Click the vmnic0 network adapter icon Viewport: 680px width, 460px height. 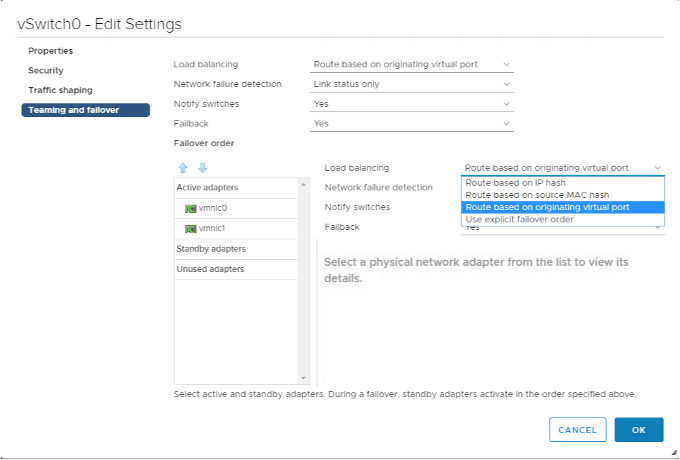click(190, 208)
